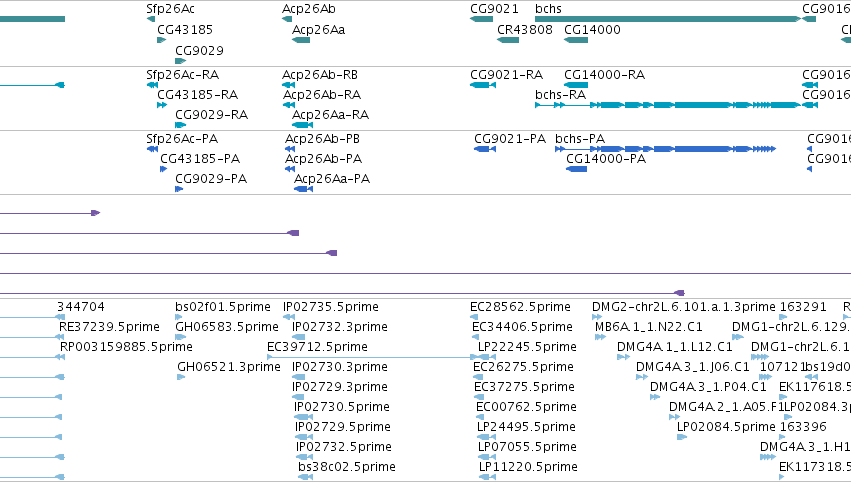Viewport: 851px width, 482px height.
Task: Select the CR43808 gene bar
Action: (508, 40)
